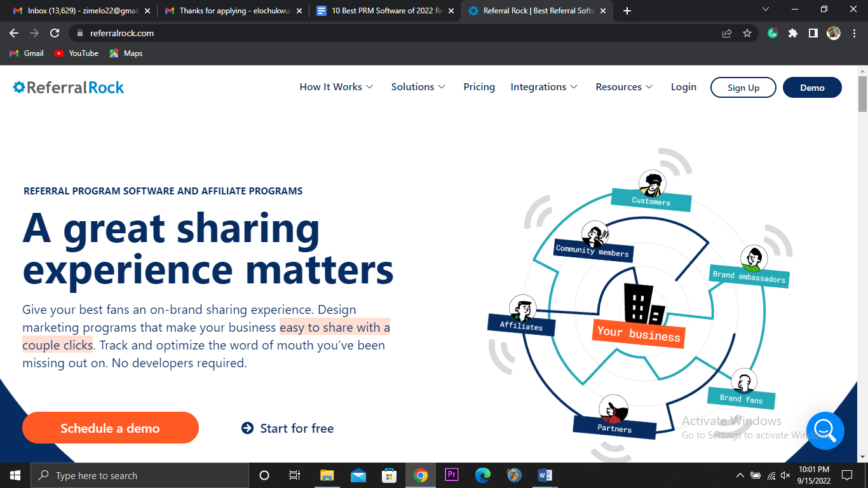868x488 pixels.
Task: Open the Pricing page
Action: click(x=479, y=87)
